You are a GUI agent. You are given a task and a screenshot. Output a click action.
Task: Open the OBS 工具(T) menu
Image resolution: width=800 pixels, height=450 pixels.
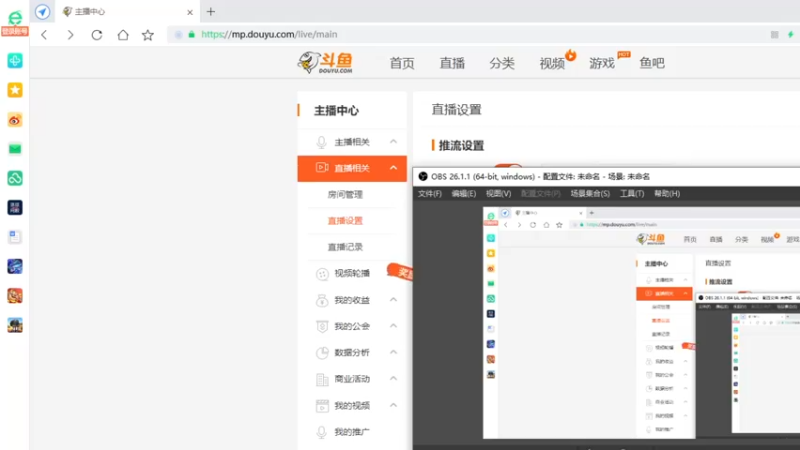point(632,194)
